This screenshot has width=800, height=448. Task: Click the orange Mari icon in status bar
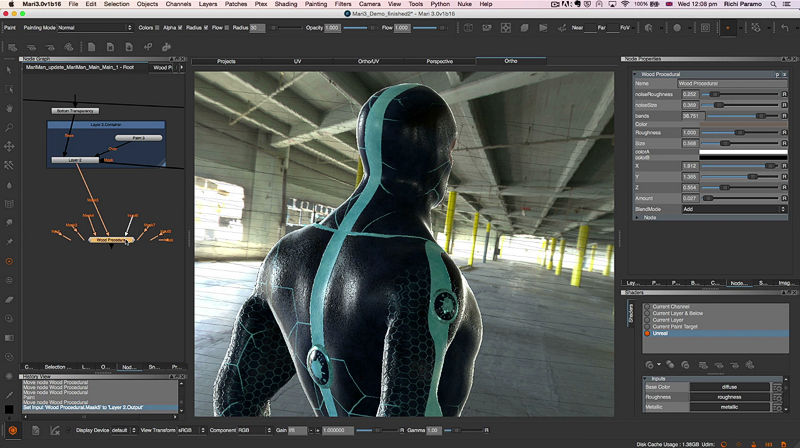click(9, 430)
